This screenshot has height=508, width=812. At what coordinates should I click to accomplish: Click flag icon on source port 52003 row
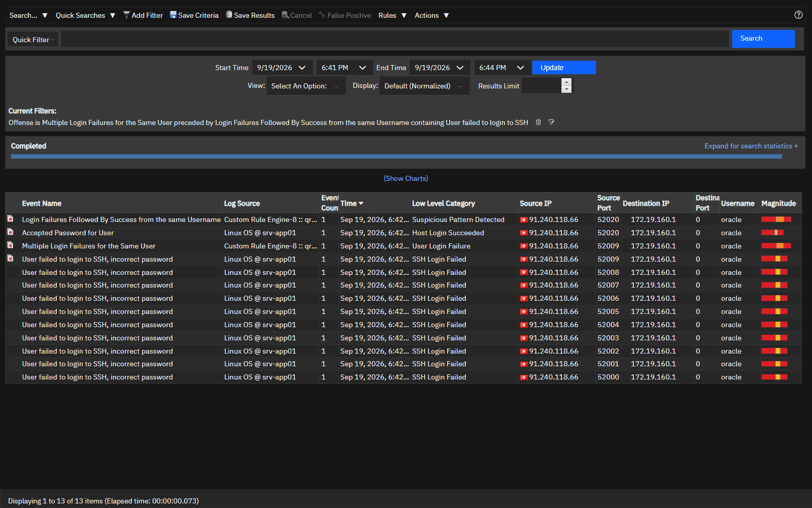(x=524, y=338)
